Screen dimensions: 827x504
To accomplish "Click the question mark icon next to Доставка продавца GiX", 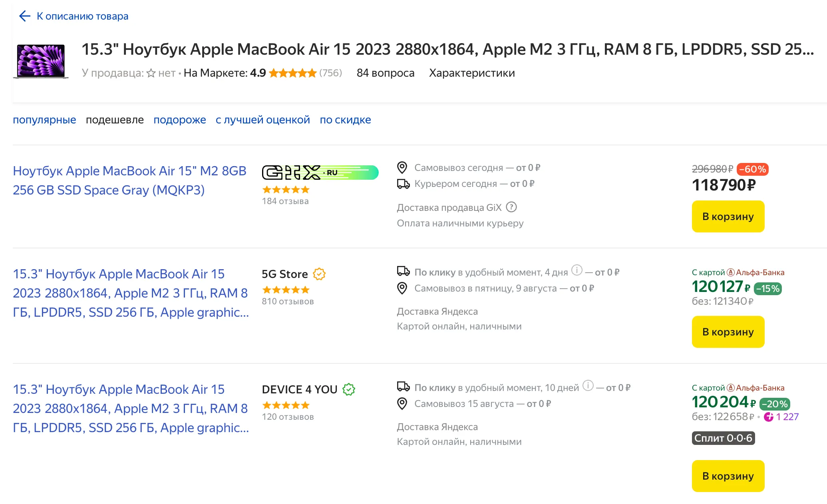I will tap(511, 207).
